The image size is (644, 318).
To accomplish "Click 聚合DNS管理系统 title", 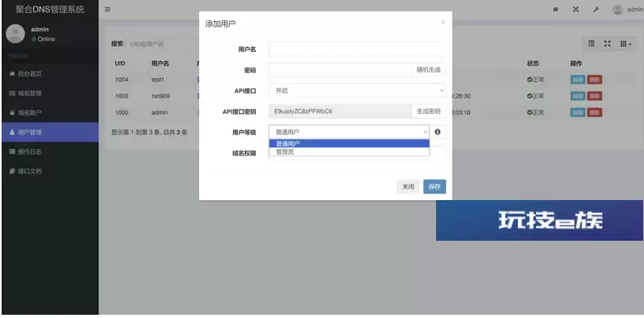I will (x=50, y=10).
